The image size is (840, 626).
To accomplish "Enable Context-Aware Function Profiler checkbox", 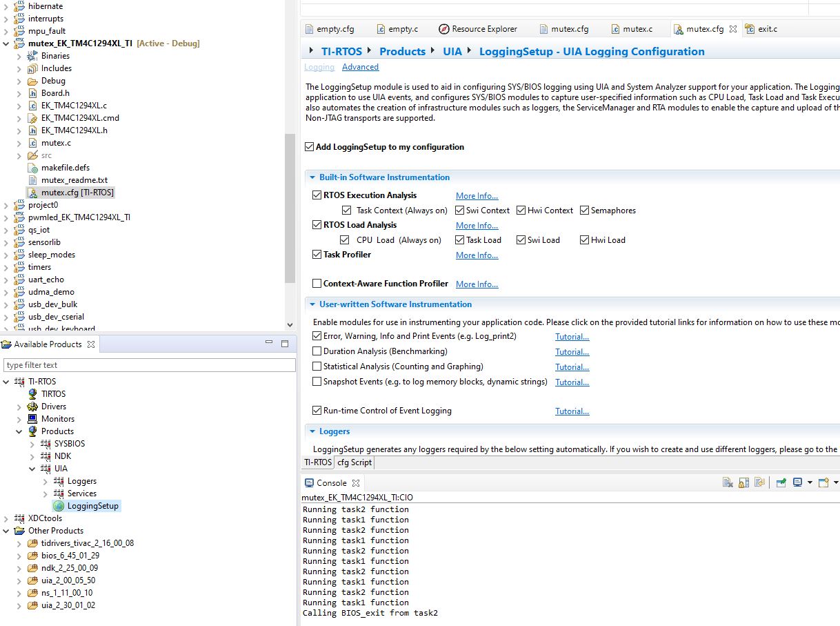I will 317,284.
